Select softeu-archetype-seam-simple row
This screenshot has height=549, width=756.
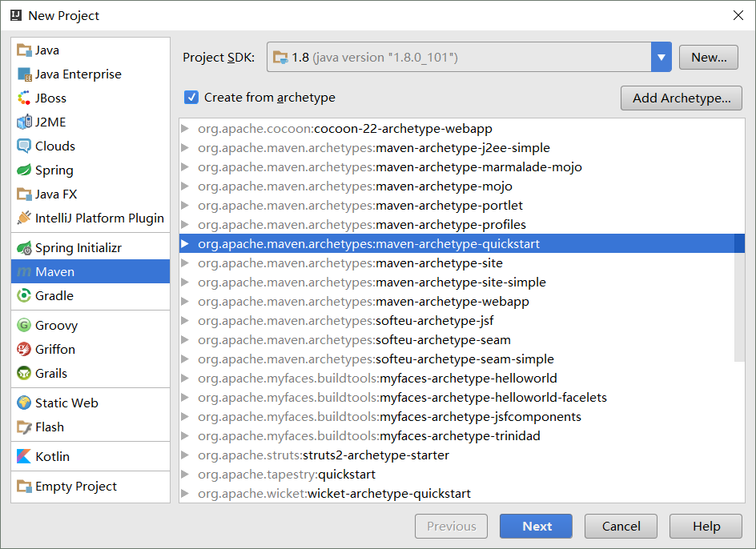(x=462, y=359)
